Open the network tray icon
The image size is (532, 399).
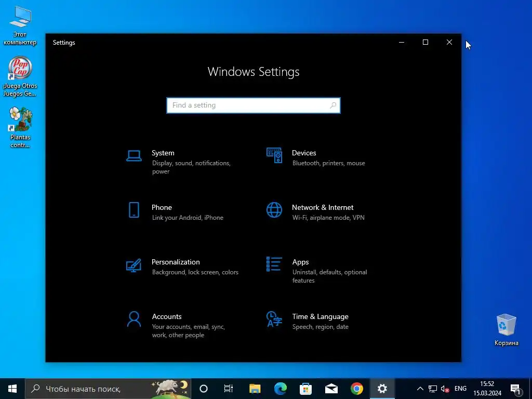433,389
